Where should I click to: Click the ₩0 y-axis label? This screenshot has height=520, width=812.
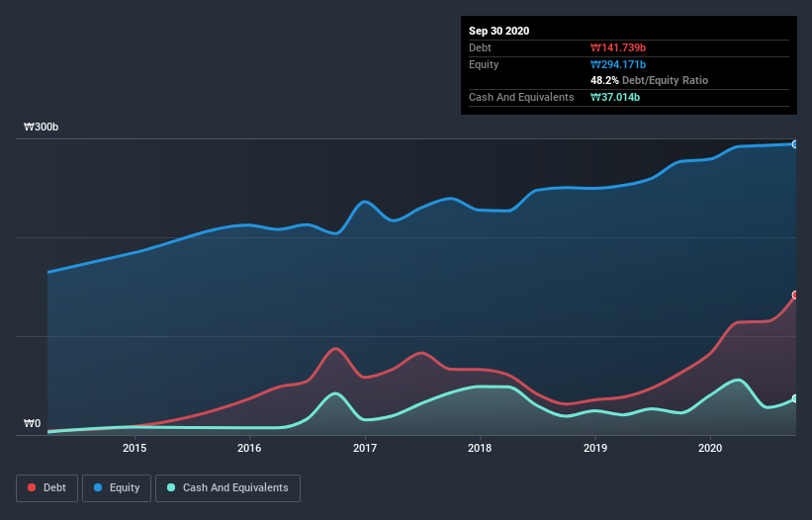click(32, 423)
